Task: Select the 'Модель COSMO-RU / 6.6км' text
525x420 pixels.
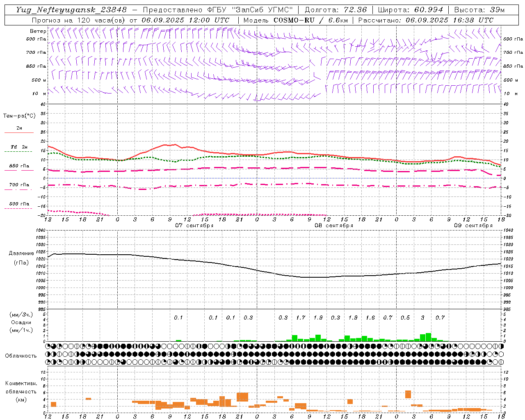Action: pyautogui.click(x=296, y=20)
